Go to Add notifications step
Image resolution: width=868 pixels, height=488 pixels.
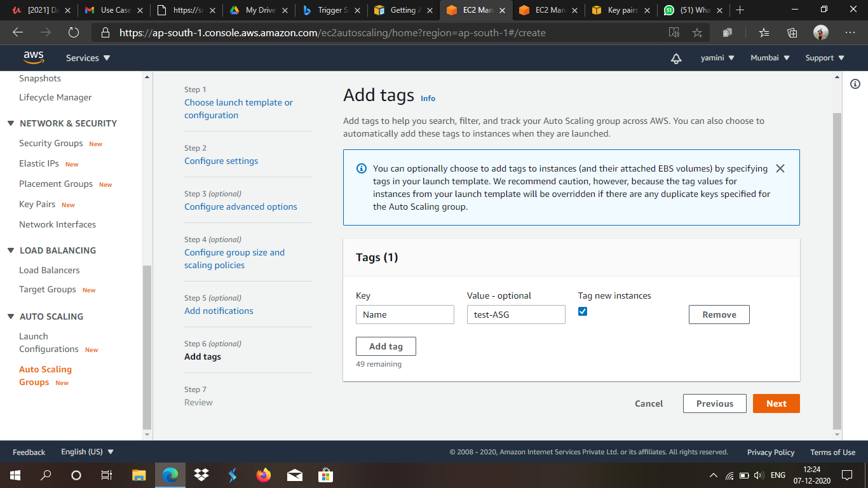[219, 311]
